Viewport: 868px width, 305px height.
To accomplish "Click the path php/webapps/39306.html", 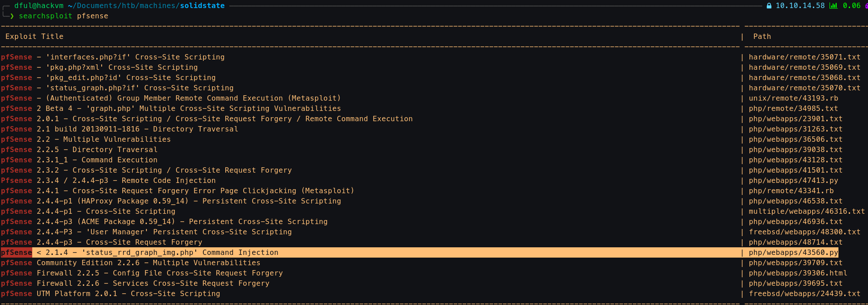I will click(798, 273).
